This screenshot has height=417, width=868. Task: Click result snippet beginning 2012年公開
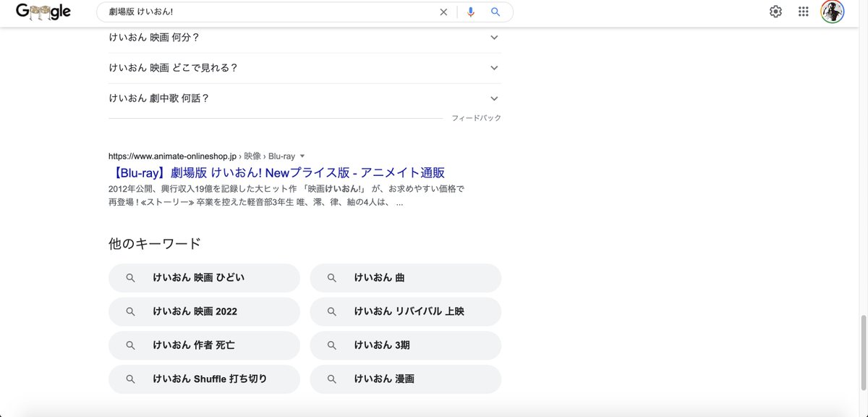pos(286,195)
